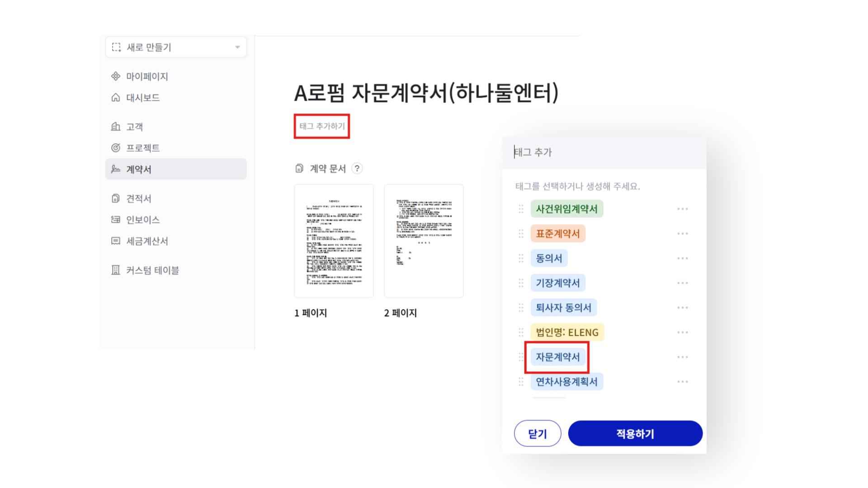Click the help question mark icon
The image size is (868, 488).
pos(357,169)
